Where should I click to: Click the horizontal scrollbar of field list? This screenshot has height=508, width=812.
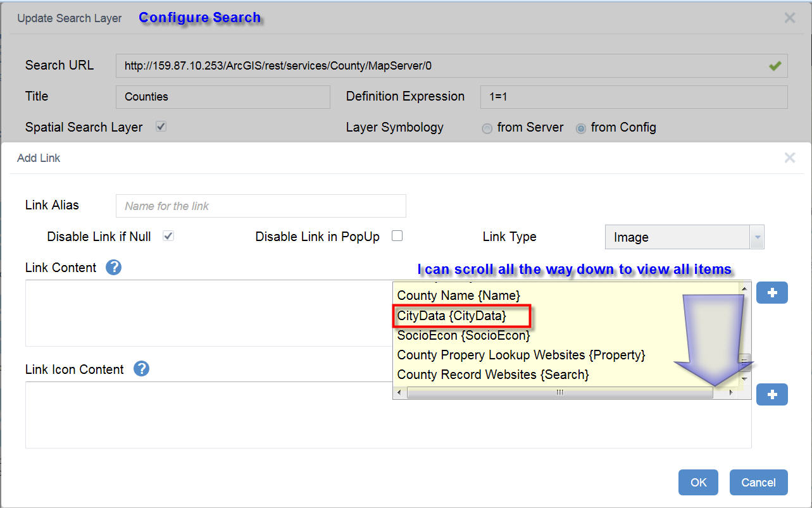coord(560,393)
